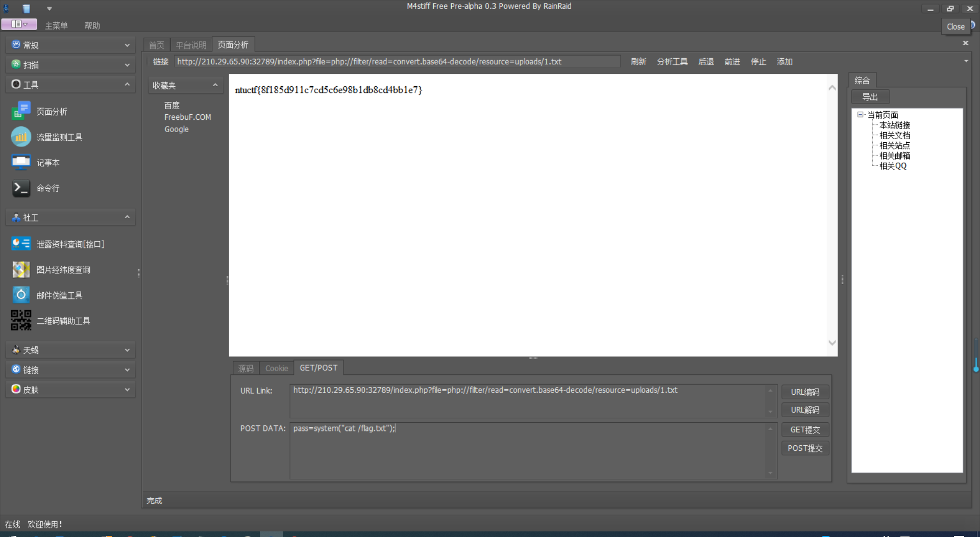Screen dimensions: 980x537
Task: Click the trash bin icon in title bar
Action: pyautogui.click(x=26, y=8)
